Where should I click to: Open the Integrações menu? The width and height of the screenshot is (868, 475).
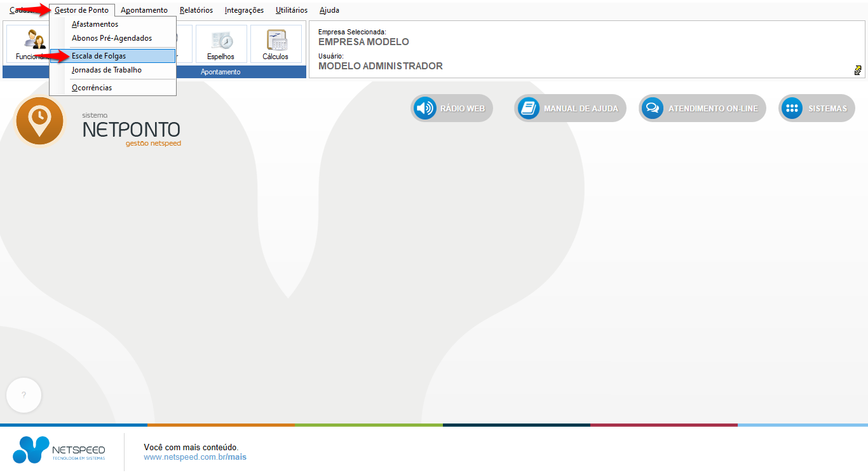(x=244, y=10)
